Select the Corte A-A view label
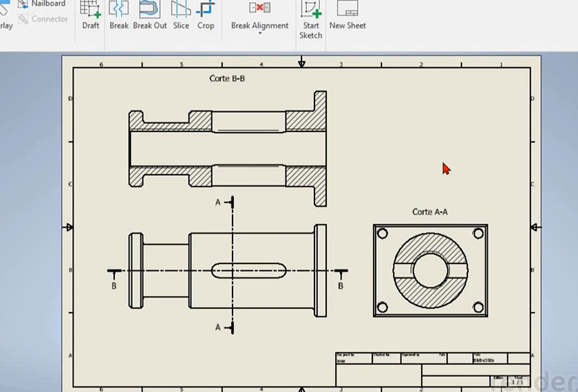Image resolution: width=578 pixels, height=392 pixels. click(429, 212)
